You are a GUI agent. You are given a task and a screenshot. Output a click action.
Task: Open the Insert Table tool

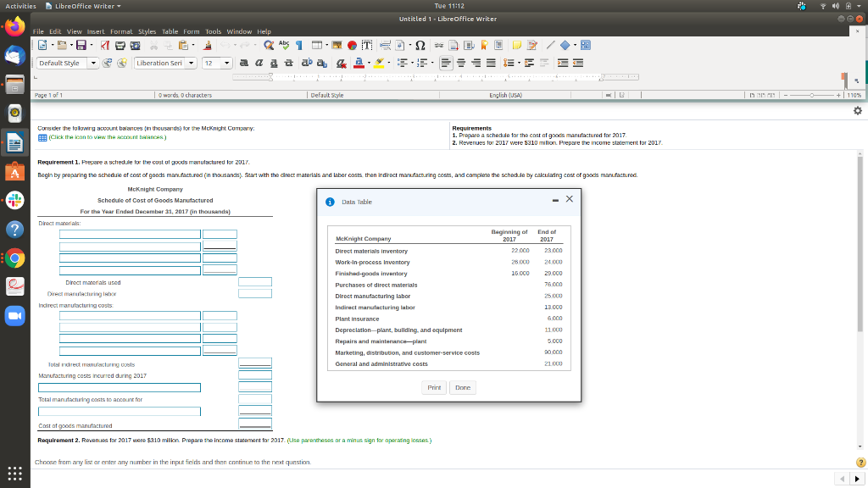317,45
